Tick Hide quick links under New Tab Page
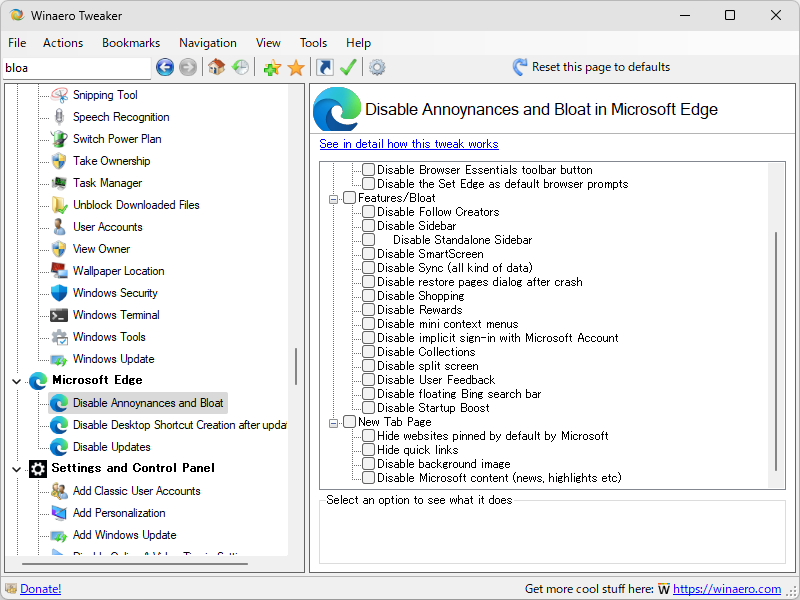 [x=368, y=450]
